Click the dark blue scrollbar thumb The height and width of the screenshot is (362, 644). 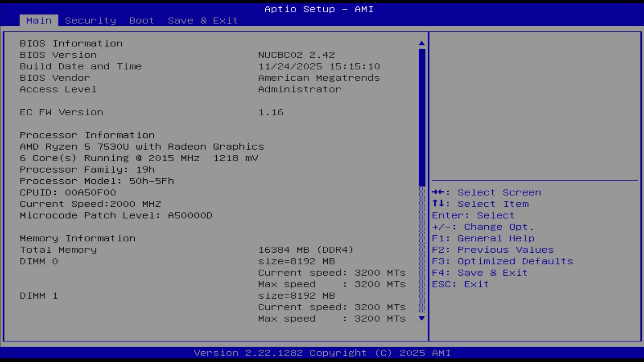[422, 117]
